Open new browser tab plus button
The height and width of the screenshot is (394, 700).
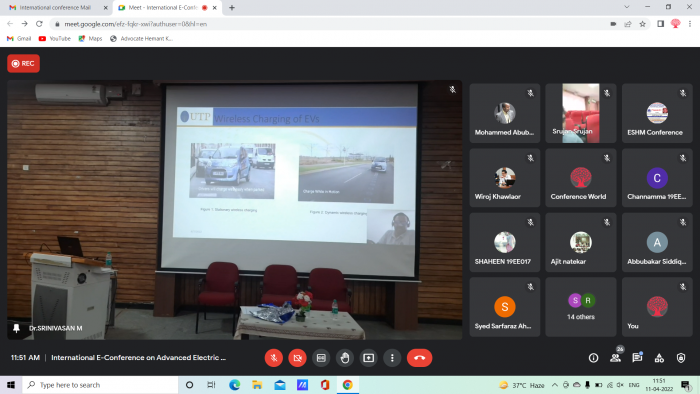point(232,8)
